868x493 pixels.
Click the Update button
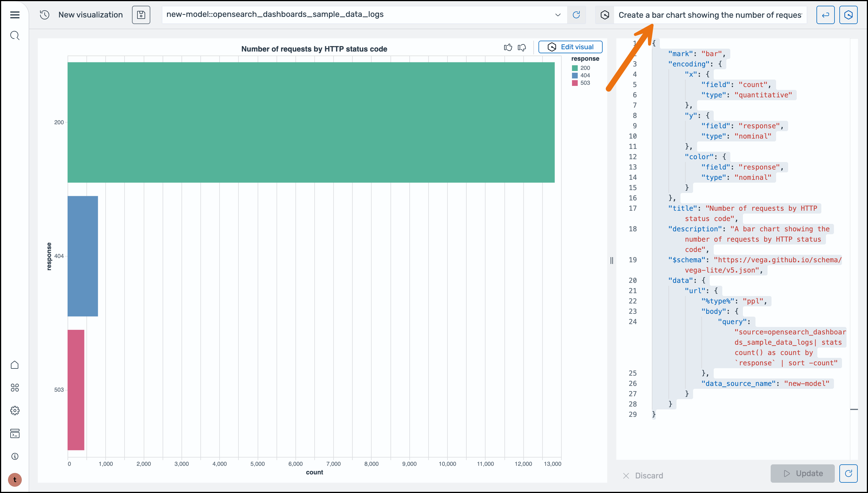coord(803,473)
